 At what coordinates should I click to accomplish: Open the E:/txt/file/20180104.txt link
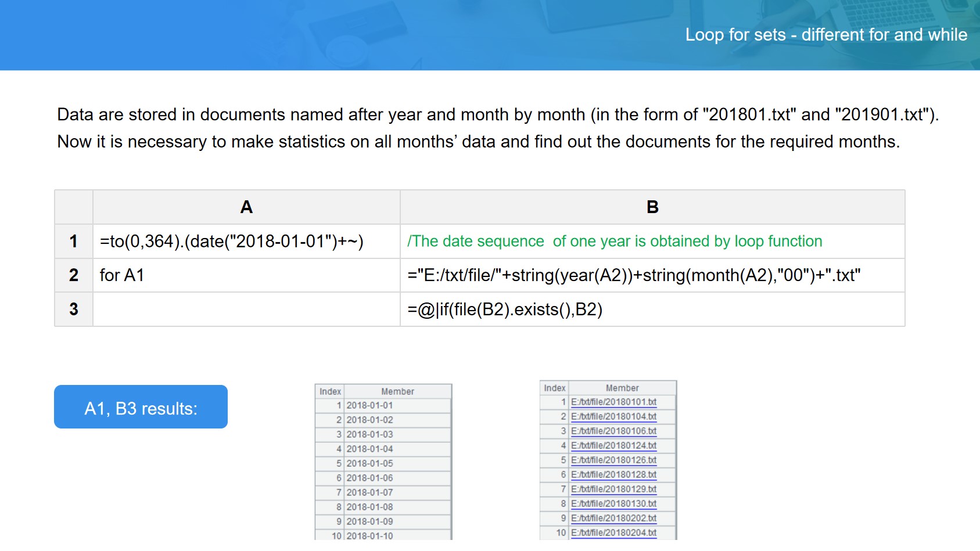pyautogui.click(x=613, y=417)
